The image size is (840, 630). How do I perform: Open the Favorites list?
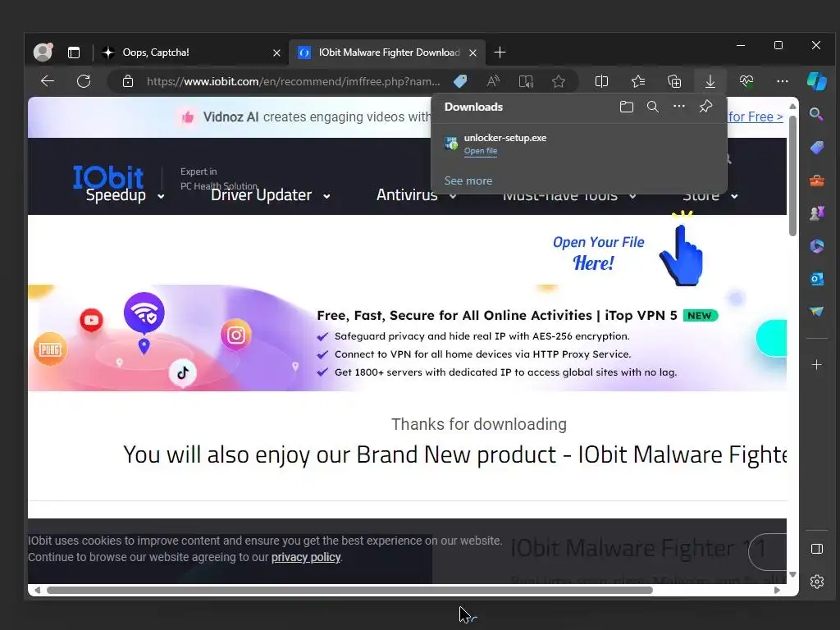(x=638, y=81)
